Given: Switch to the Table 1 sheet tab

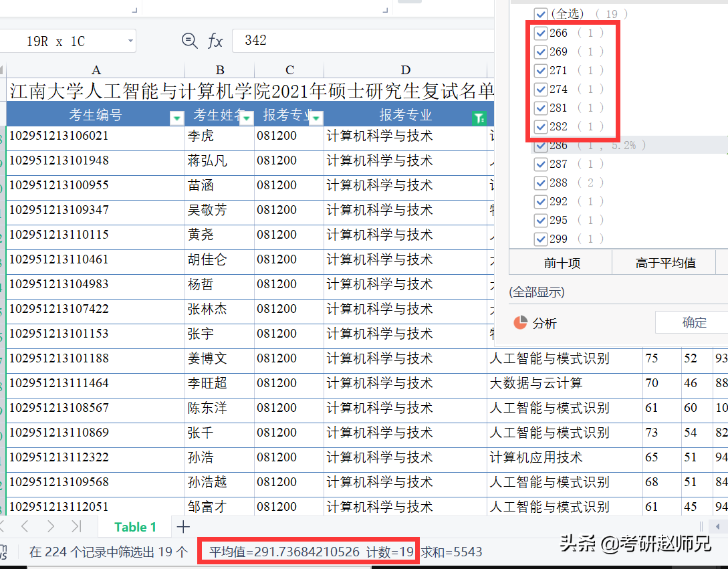Looking at the screenshot, I should (x=134, y=527).
